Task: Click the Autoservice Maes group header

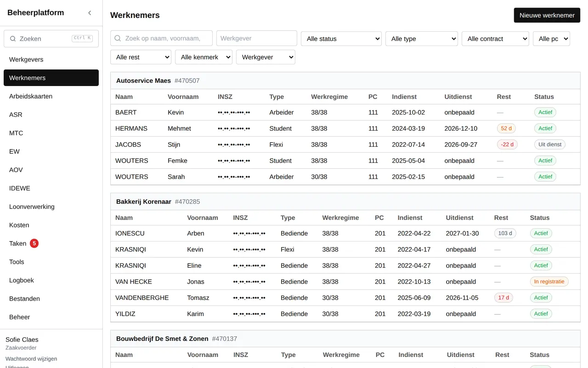Action: [345, 80]
